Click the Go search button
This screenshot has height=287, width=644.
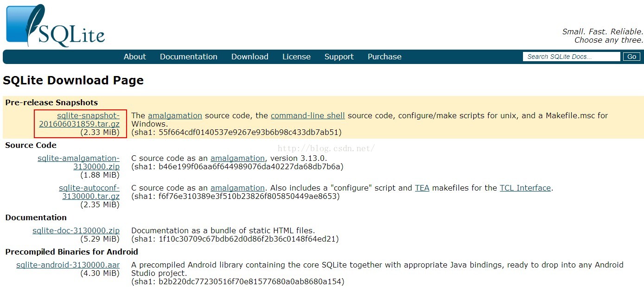pyautogui.click(x=631, y=57)
